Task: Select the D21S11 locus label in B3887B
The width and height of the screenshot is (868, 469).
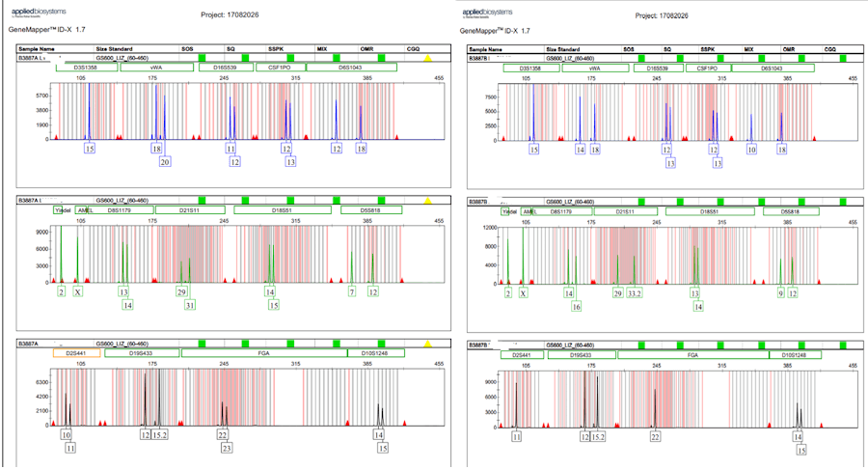Action: (x=625, y=211)
